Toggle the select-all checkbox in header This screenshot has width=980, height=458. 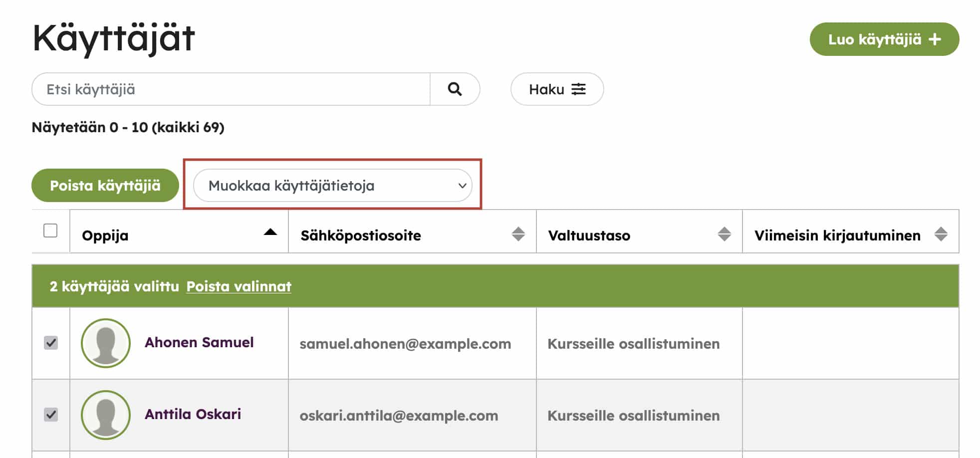click(50, 230)
